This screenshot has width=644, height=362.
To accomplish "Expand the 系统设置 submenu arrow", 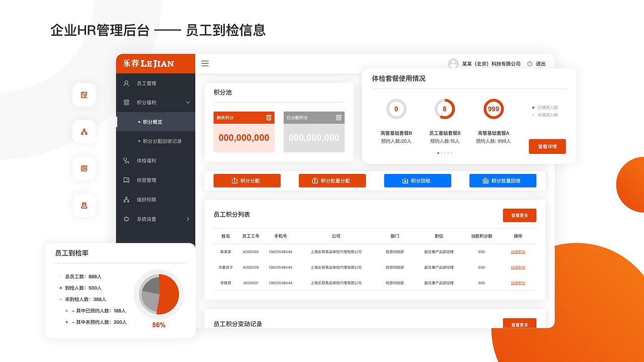I will click(x=188, y=219).
